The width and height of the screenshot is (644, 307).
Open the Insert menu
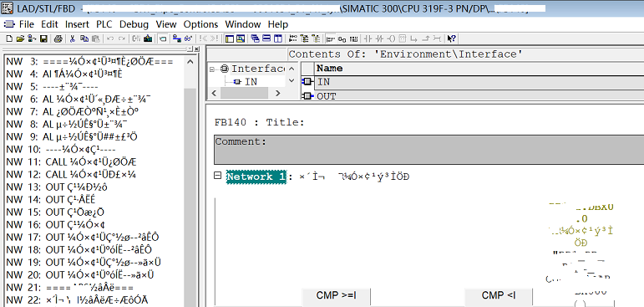77,24
